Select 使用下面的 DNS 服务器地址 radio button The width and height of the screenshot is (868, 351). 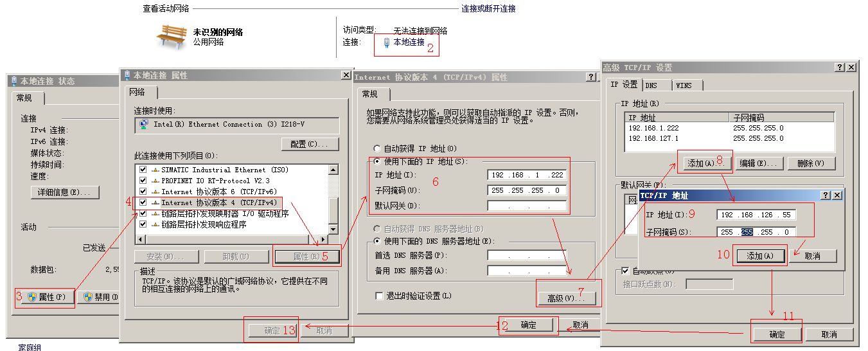pos(377,242)
